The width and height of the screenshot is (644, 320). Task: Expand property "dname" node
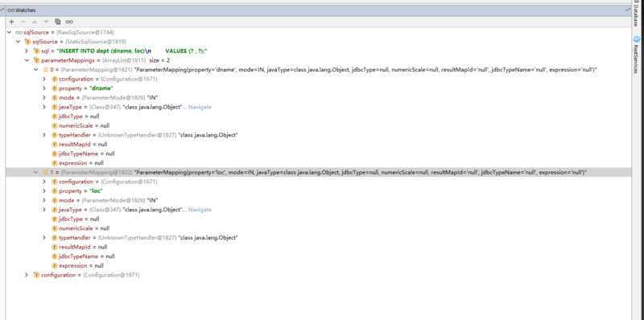pos(45,88)
